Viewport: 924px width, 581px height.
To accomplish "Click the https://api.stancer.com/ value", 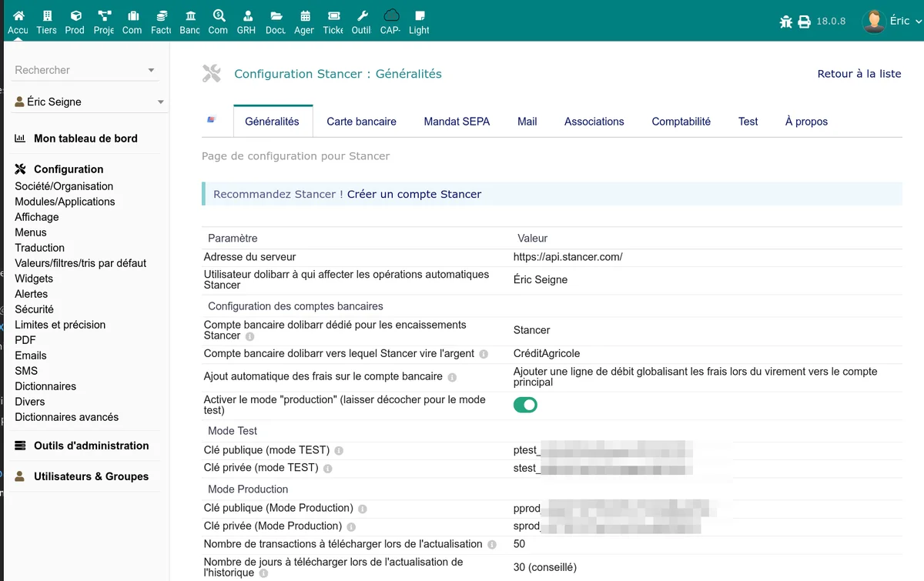I will tap(568, 257).
